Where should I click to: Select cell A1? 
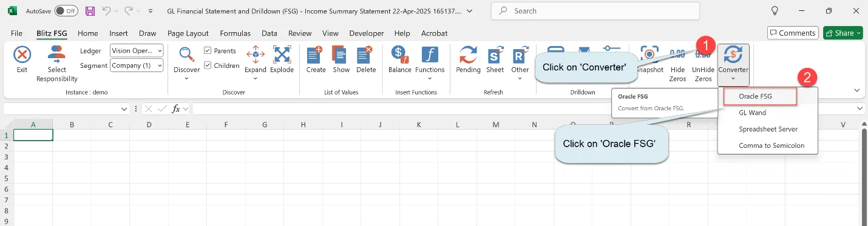pos(33,135)
